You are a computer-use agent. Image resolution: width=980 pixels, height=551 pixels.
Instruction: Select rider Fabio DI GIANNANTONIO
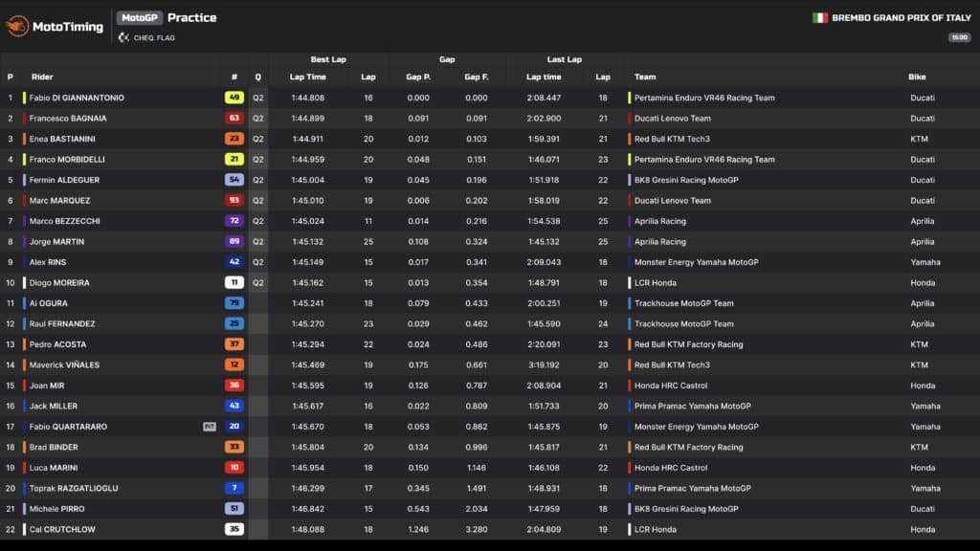tap(77, 99)
